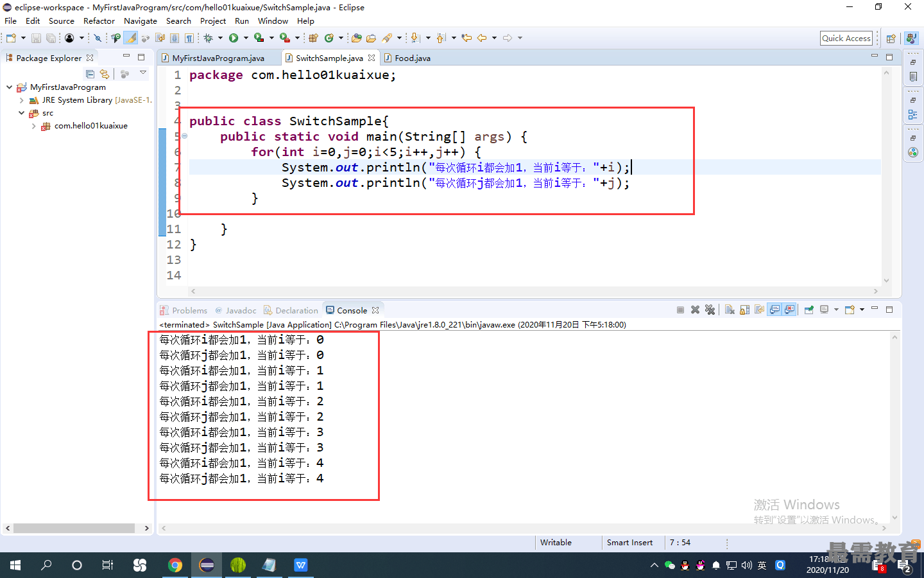Click New Java Class icon
This screenshot has height=578, width=924.
329,38
